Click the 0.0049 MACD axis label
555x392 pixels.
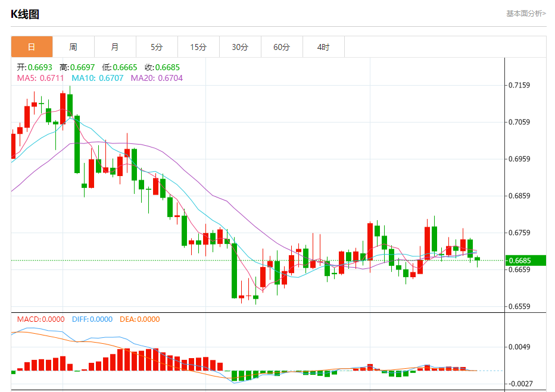519,347
